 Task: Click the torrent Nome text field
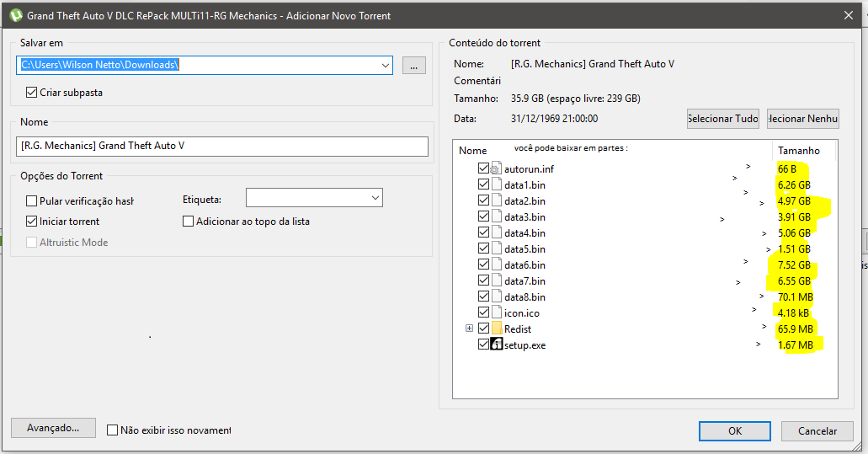tap(222, 146)
